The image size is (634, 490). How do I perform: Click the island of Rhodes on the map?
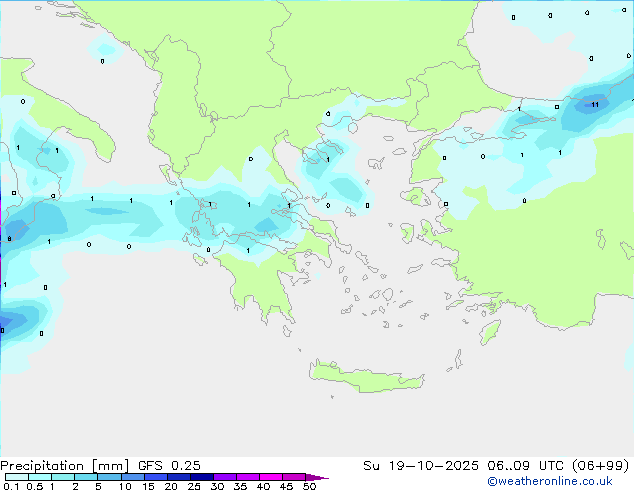coord(490,332)
